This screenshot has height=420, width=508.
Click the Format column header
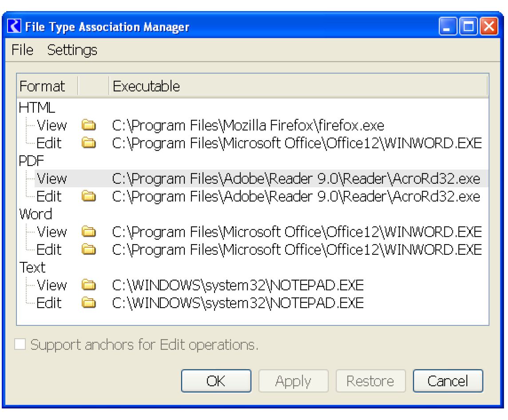coord(43,86)
